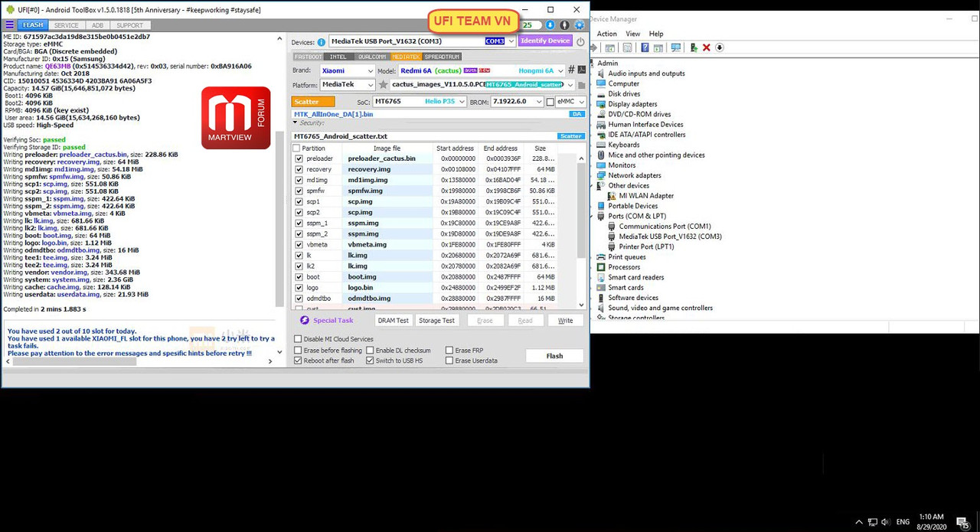Viewport: 980px width, 532px height.
Task: Uncheck Switch to USB HS checkbox
Action: click(x=370, y=361)
